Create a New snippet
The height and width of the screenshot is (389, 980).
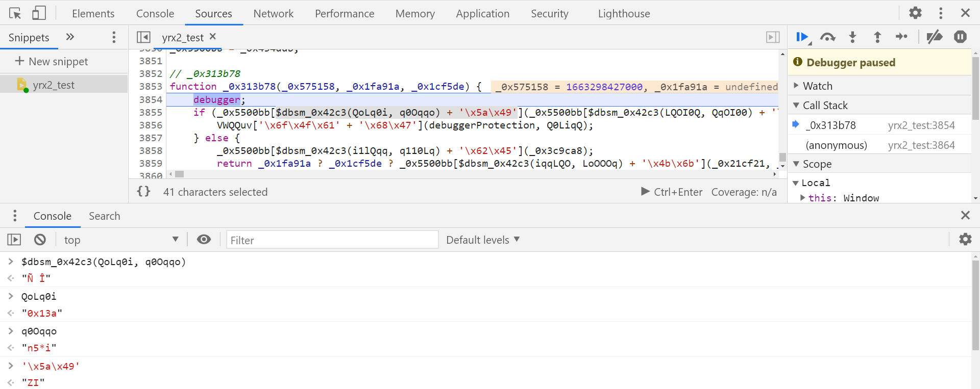(52, 61)
